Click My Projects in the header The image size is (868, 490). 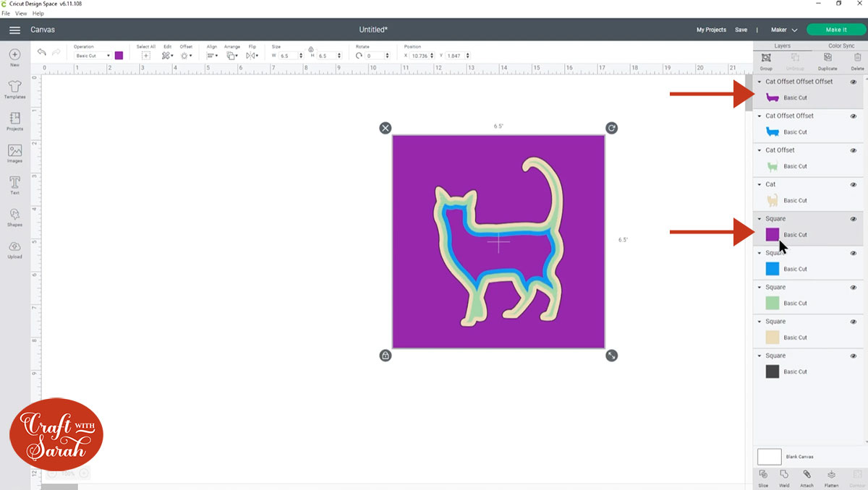click(710, 30)
